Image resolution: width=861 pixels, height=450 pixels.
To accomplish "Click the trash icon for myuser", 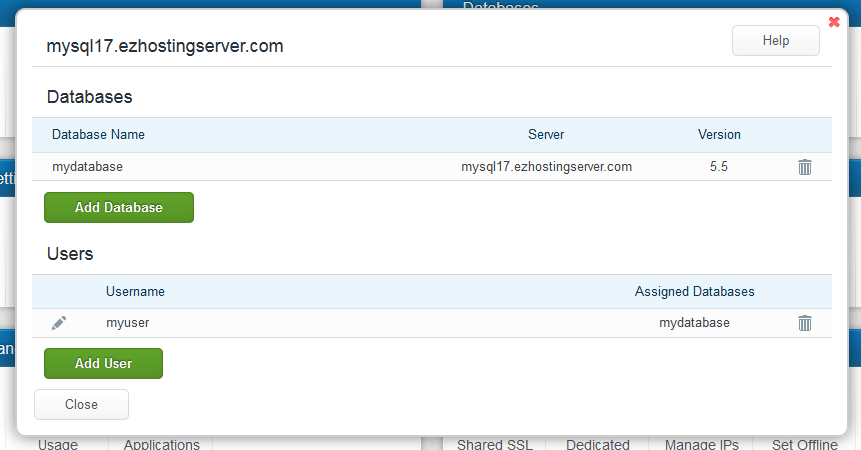I will (x=805, y=323).
